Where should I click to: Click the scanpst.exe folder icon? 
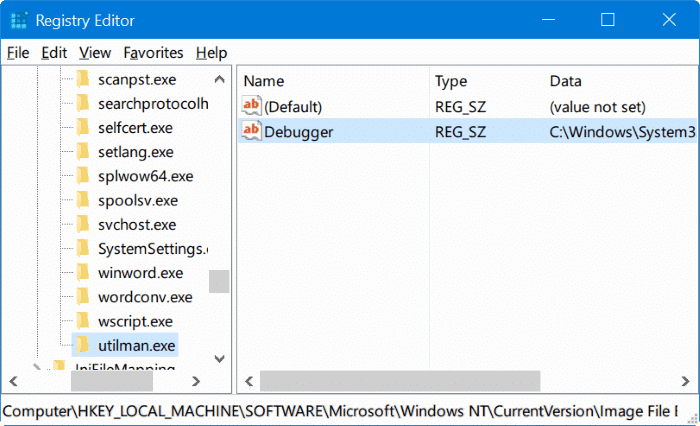[x=83, y=79]
